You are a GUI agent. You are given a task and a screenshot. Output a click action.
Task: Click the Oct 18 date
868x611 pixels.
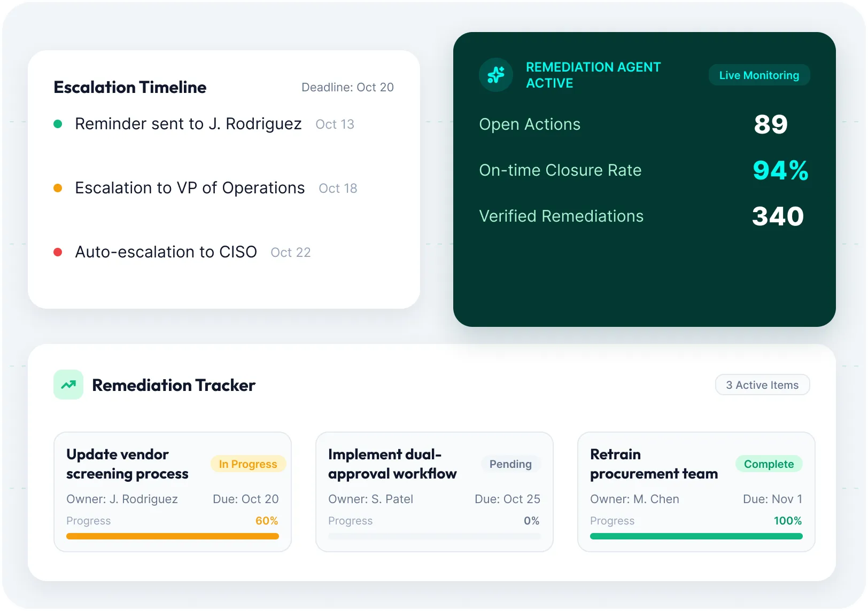coord(338,189)
